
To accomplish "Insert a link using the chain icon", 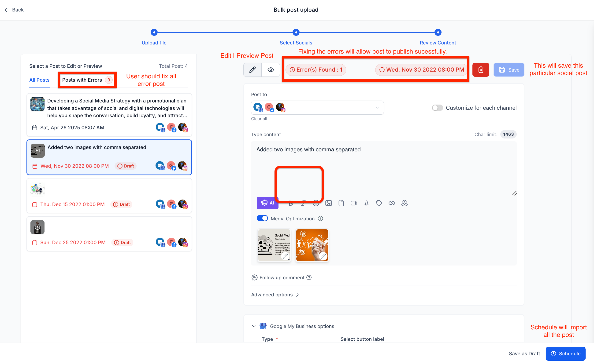I will (x=392, y=203).
